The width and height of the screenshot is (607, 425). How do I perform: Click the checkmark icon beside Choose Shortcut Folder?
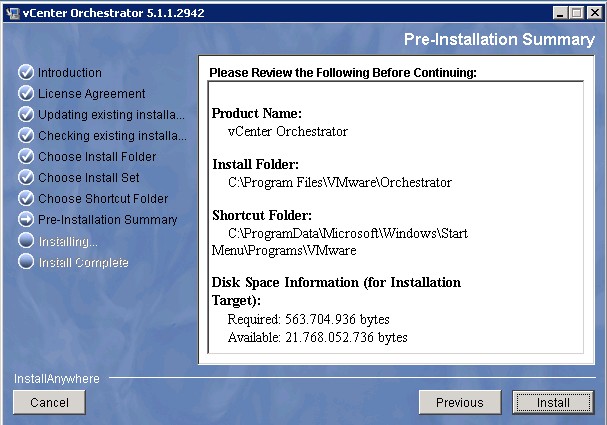26,199
